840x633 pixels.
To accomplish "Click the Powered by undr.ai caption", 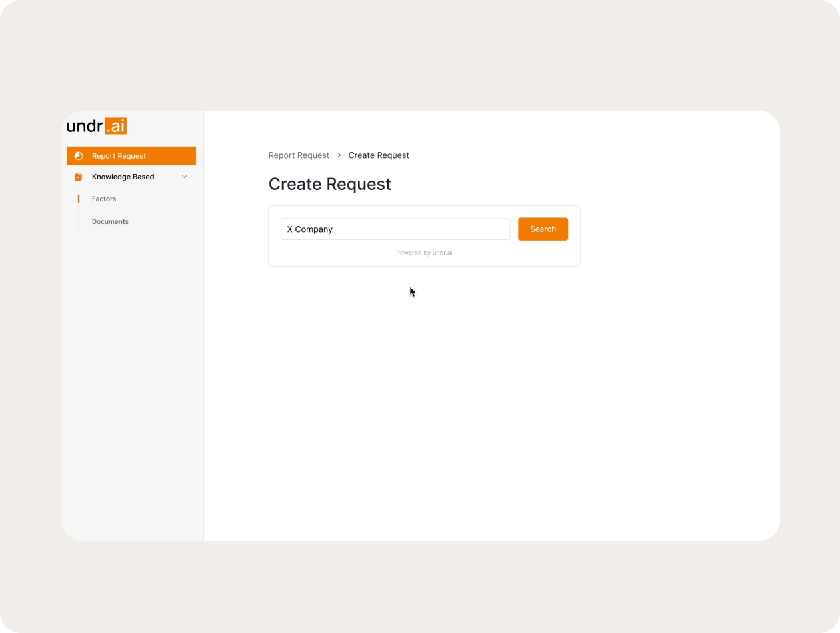I will coord(424,253).
